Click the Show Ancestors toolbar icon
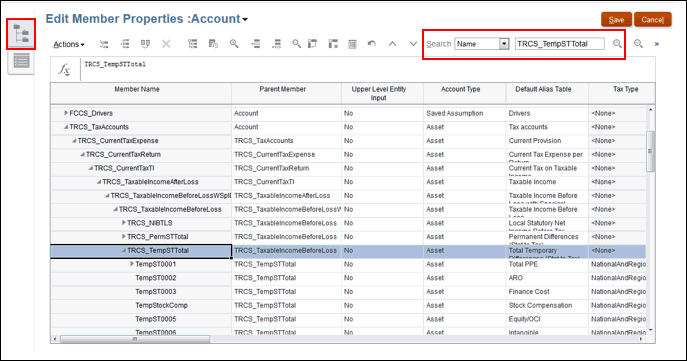Viewport: 687px width, 361px height. [192, 44]
